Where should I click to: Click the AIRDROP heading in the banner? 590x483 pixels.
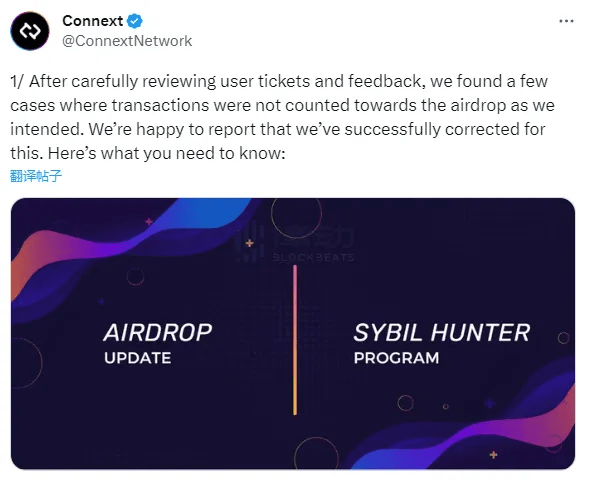point(158,333)
